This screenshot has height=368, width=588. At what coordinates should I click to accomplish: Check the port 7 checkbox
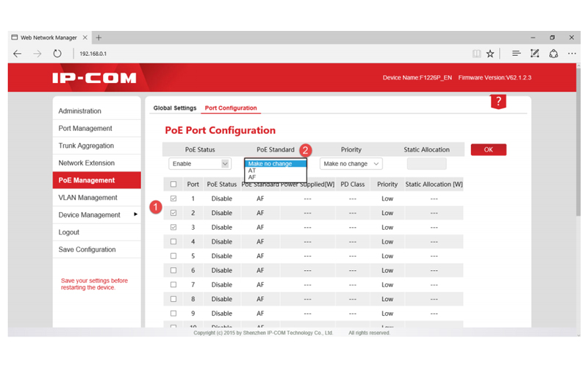click(173, 285)
